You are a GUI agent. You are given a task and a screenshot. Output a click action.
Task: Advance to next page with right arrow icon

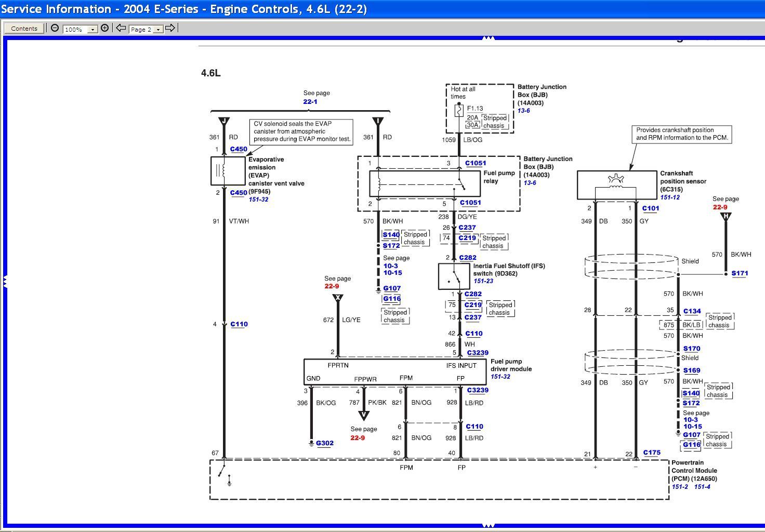(170, 29)
